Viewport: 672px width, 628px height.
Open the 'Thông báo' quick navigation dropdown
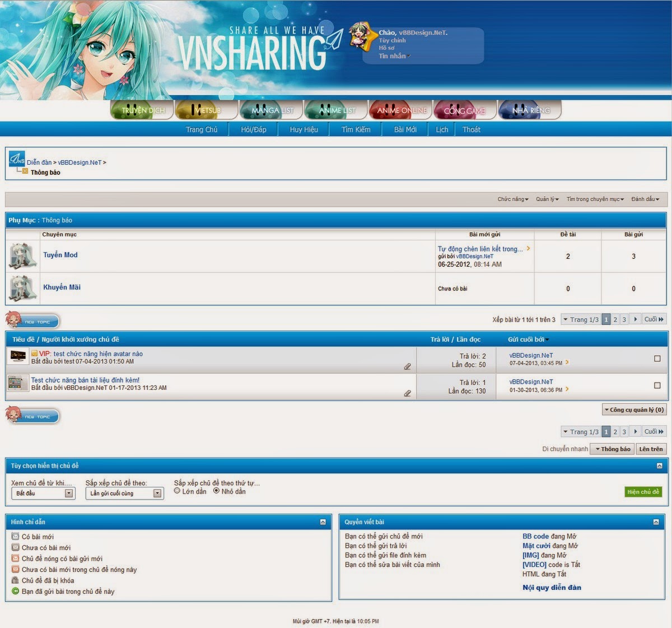pos(612,449)
